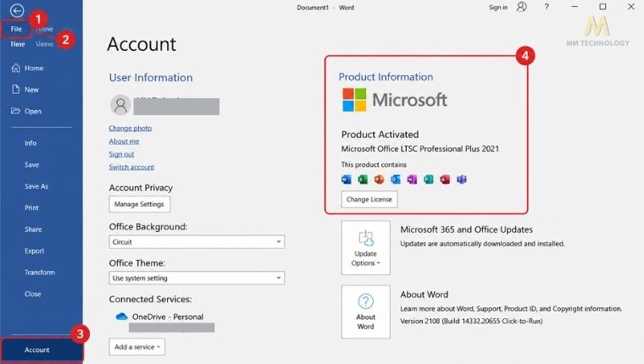Click the PowerPoint app icon
644x364 pixels.
[x=379, y=179]
